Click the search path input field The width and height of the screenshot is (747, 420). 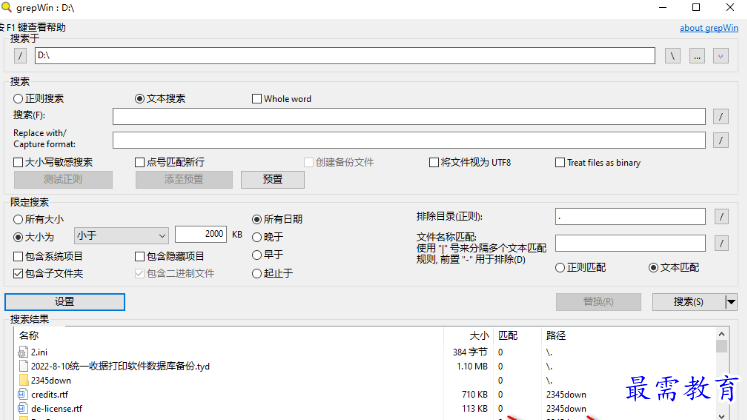coord(345,55)
